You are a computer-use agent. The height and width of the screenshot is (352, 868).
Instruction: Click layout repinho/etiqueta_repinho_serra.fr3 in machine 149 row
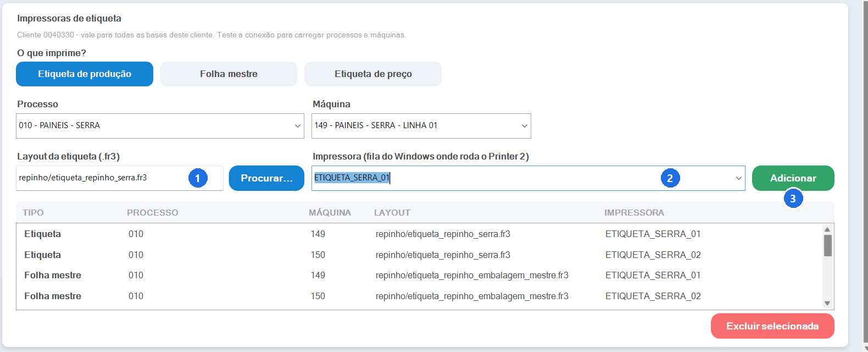pyautogui.click(x=443, y=234)
